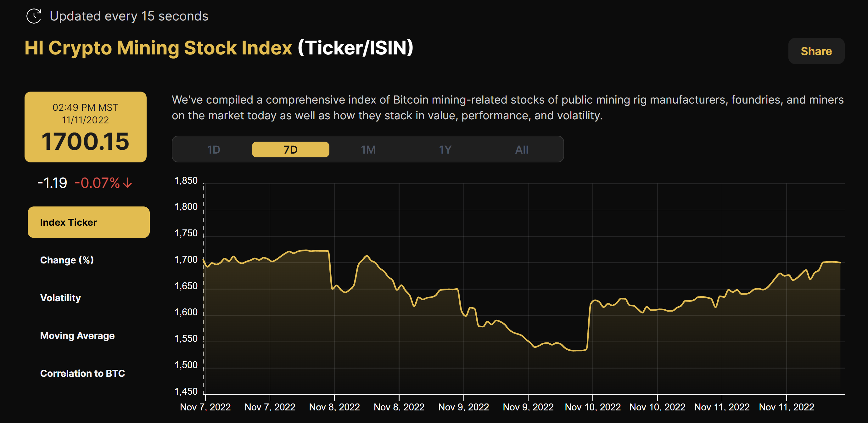Click the dashed vertical marker on the chart
Screen dimensions: 868x423
[203, 286]
